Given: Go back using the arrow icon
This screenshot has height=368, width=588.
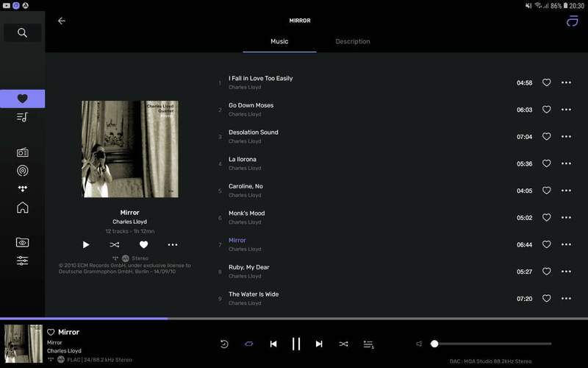Looking at the screenshot, I should 62,21.
